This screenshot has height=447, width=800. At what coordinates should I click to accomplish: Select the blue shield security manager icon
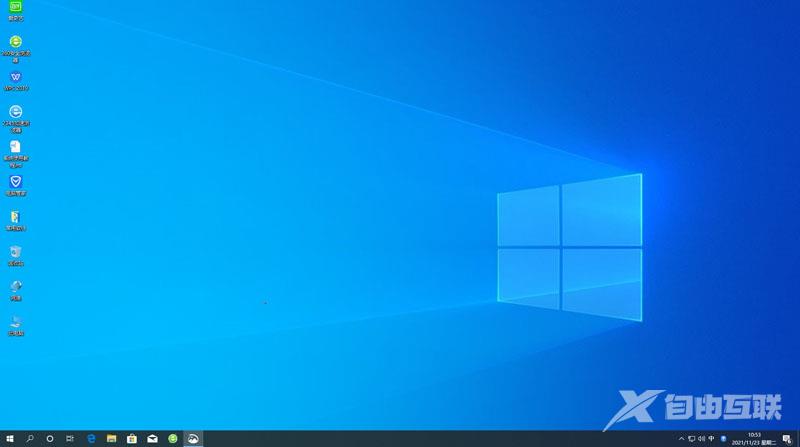(x=15, y=182)
